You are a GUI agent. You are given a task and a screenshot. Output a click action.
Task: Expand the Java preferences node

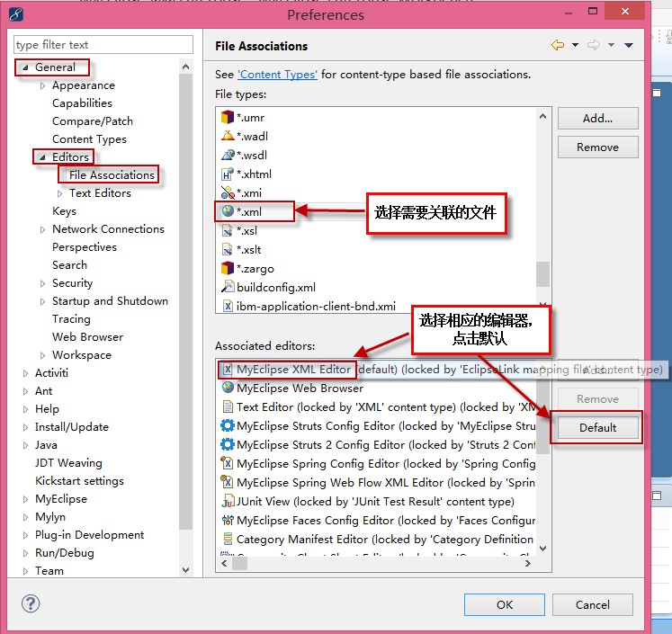25,445
